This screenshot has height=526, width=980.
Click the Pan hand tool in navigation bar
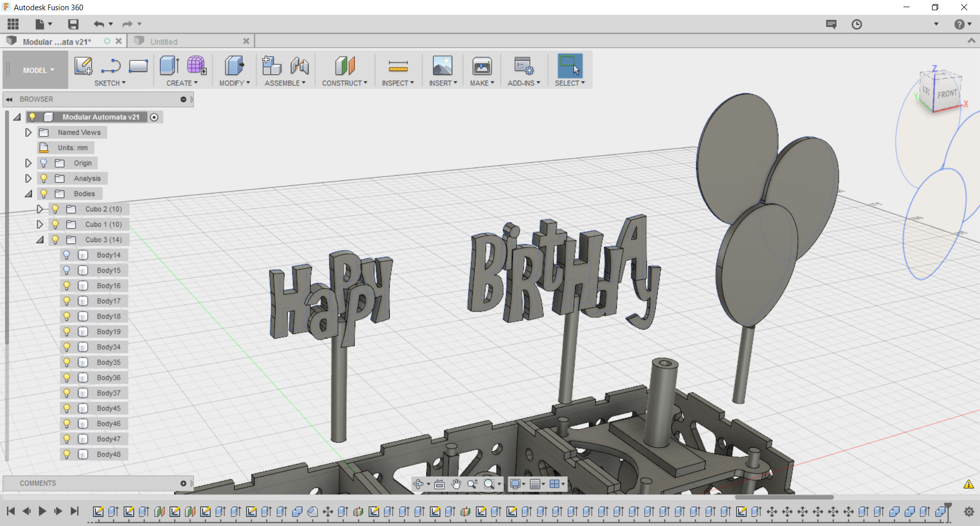(x=456, y=484)
